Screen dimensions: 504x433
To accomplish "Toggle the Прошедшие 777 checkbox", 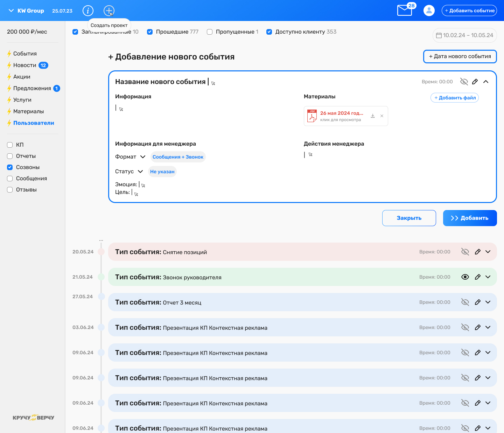I will 150,32.
